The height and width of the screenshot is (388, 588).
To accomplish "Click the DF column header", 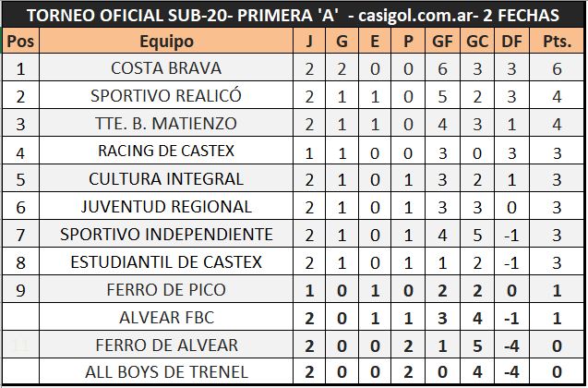I will pyautogui.click(x=511, y=42).
